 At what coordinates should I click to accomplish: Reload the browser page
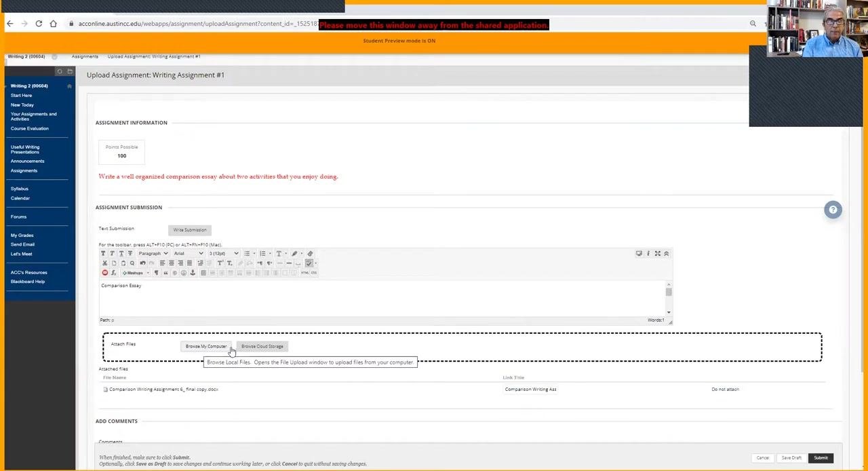point(39,24)
